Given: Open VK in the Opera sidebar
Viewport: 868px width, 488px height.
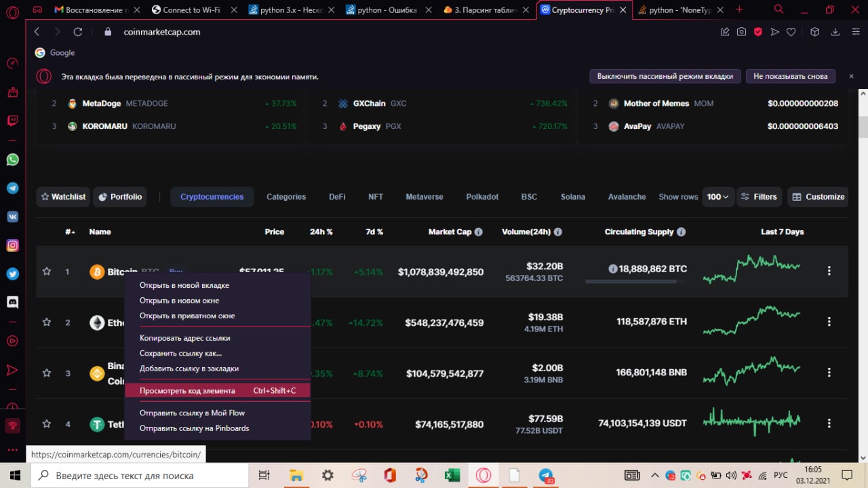Looking at the screenshot, I should (12, 217).
